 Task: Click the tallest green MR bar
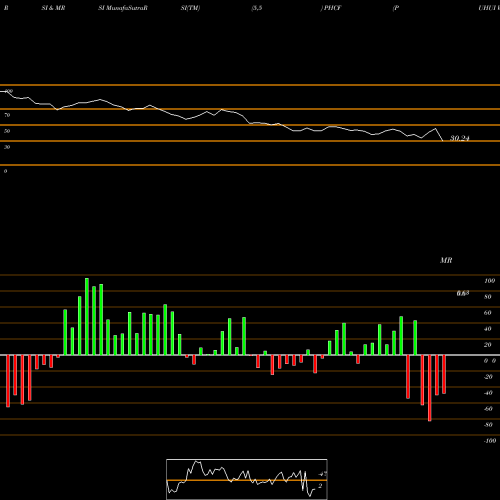(x=87, y=316)
